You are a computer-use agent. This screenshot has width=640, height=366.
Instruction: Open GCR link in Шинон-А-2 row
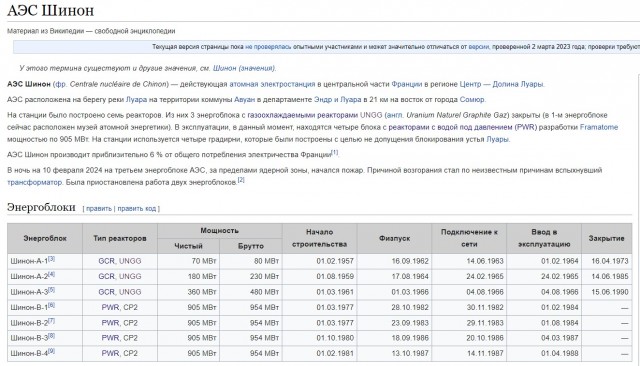pos(107,277)
